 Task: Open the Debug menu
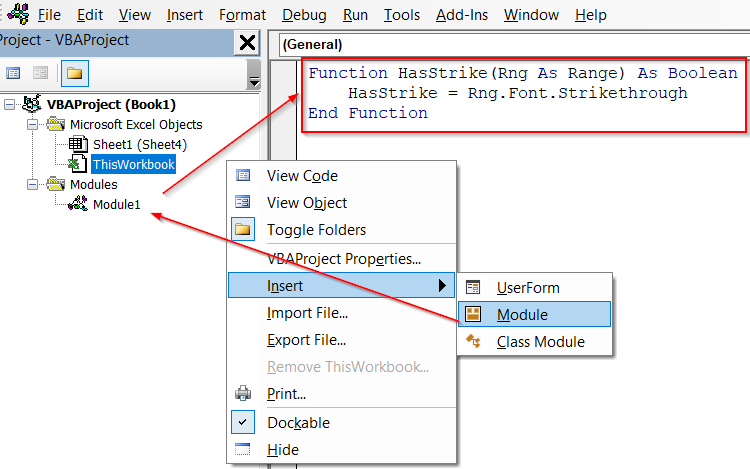pyautogui.click(x=304, y=15)
